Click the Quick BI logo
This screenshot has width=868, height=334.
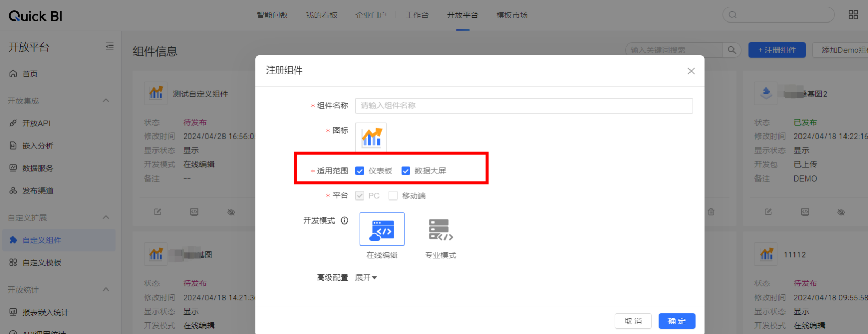point(35,16)
